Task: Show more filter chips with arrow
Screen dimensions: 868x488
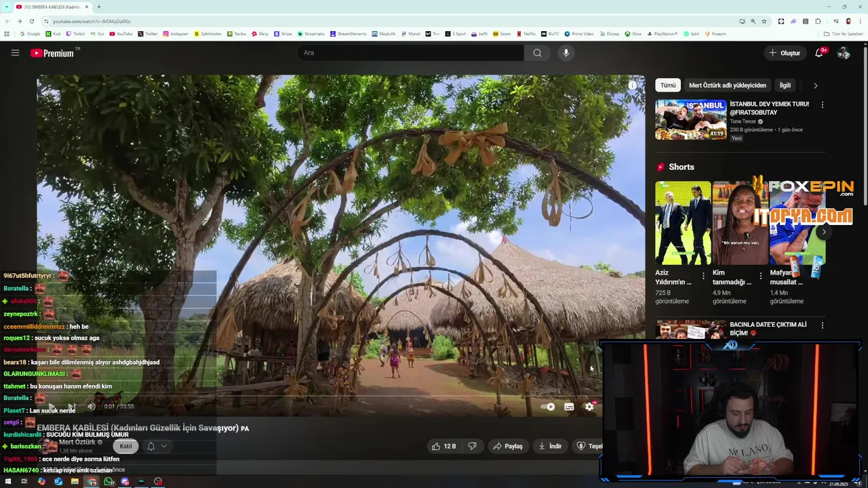Action: [x=815, y=85]
